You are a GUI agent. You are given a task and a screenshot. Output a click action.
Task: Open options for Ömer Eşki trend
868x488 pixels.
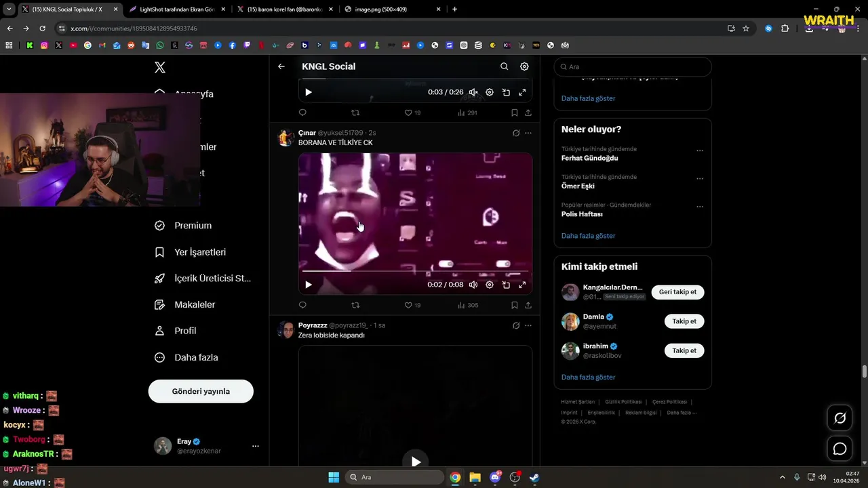click(700, 179)
